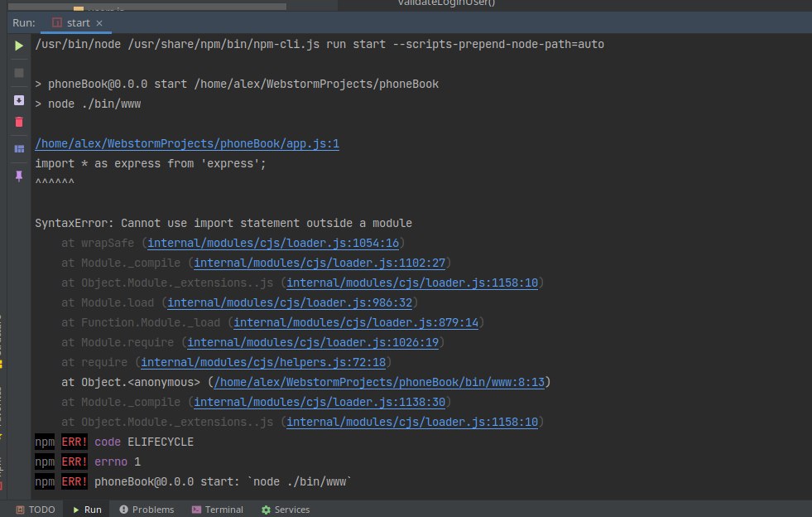Follow loader.js:986:32 stack trace link
The image size is (812, 517).
290,303
